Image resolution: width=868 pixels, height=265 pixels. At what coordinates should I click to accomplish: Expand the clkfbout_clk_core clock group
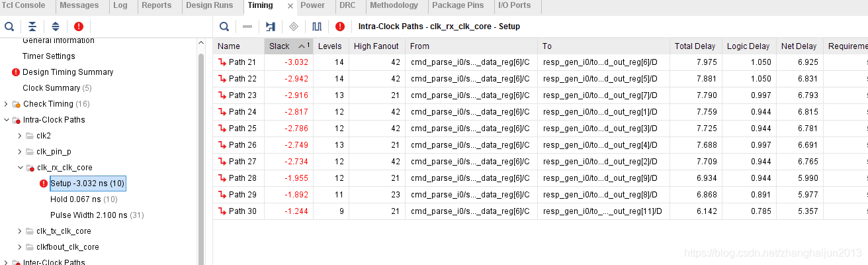tap(20, 247)
